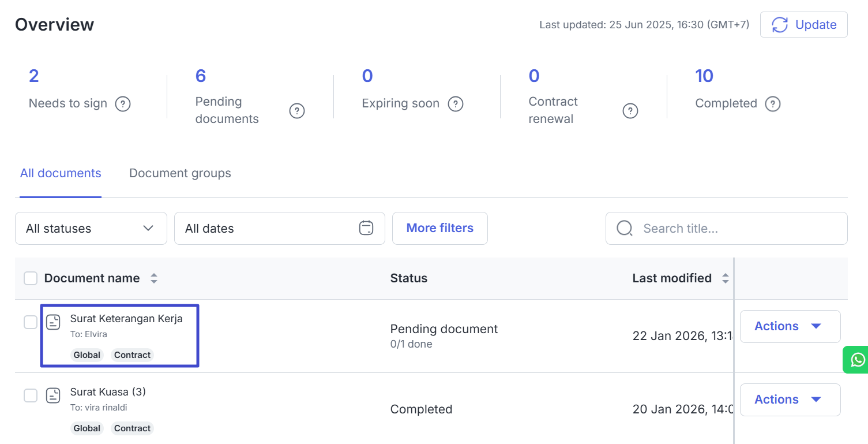Expand Actions dropdown for Surat Keterangan Kerja

point(790,326)
